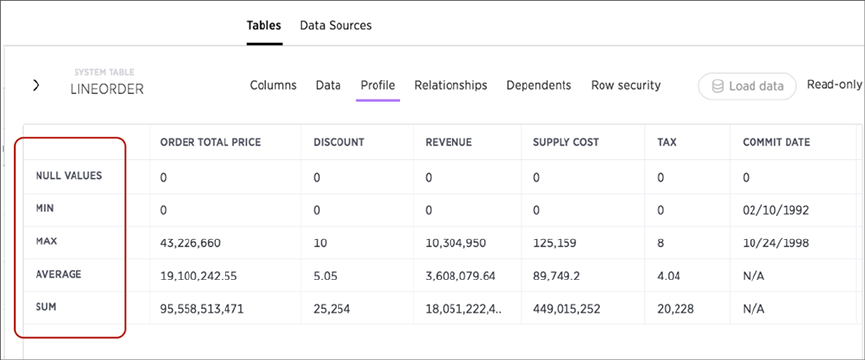Viewport: 865px width, 360px height.
Task: Go to Row security tab
Action: [626, 85]
